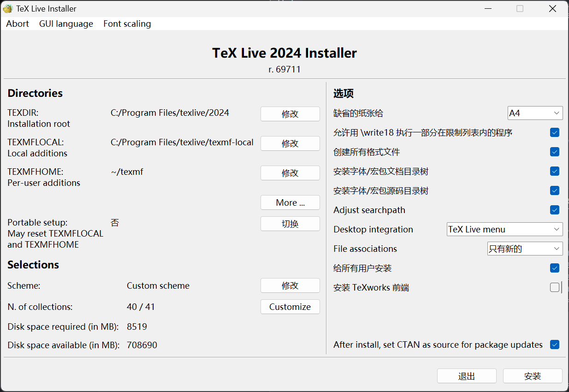Click the More ... directories button
The width and height of the screenshot is (569, 392).
pos(290,202)
